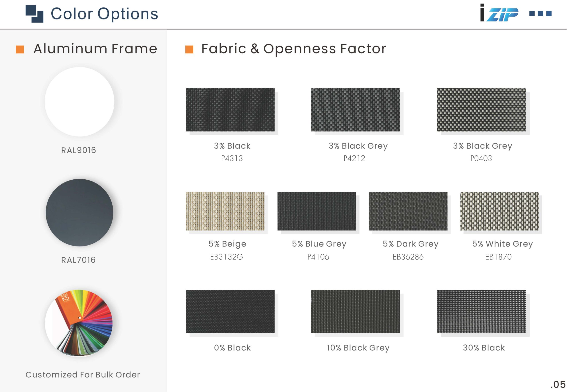
Task: Click the RAL K5 color fan image
Action: coord(79,323)
